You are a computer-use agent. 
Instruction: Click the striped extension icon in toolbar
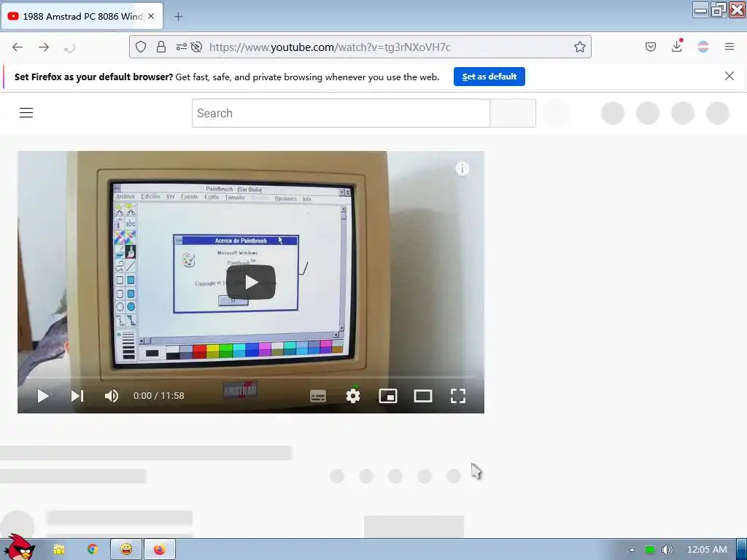[x=703, y=47]
